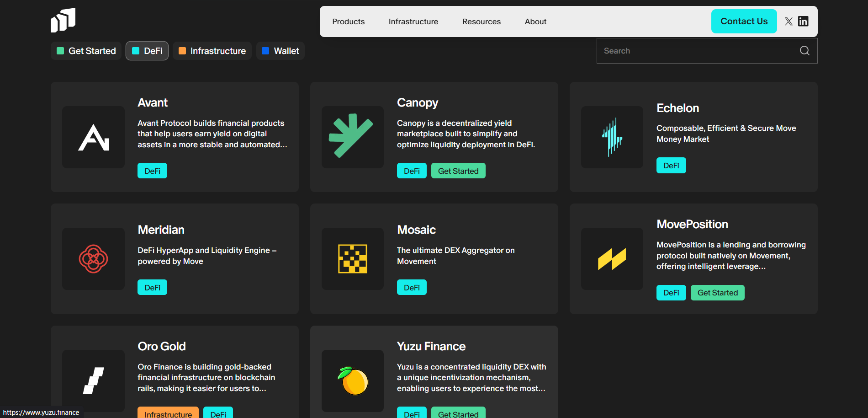Open the MovePosition title link
Viewport: 868px width, 418px height.
click(692, 224)
